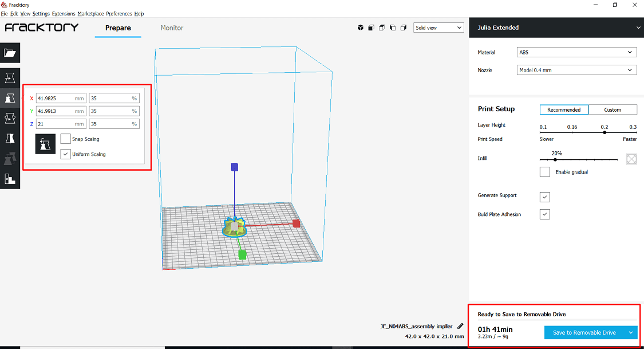Click the X dimension mm input field
This screenshot has width=644, height=349.
[x=61, y=98]
